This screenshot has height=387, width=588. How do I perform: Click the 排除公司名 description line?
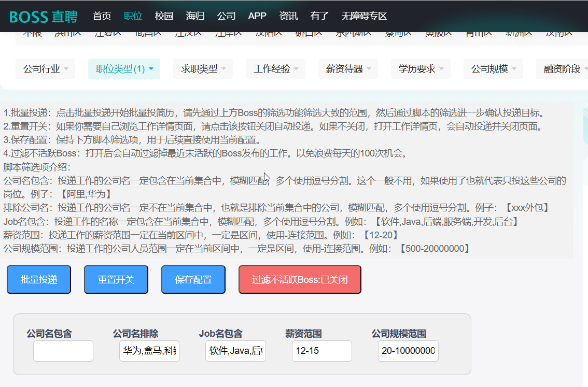[277, 208]
